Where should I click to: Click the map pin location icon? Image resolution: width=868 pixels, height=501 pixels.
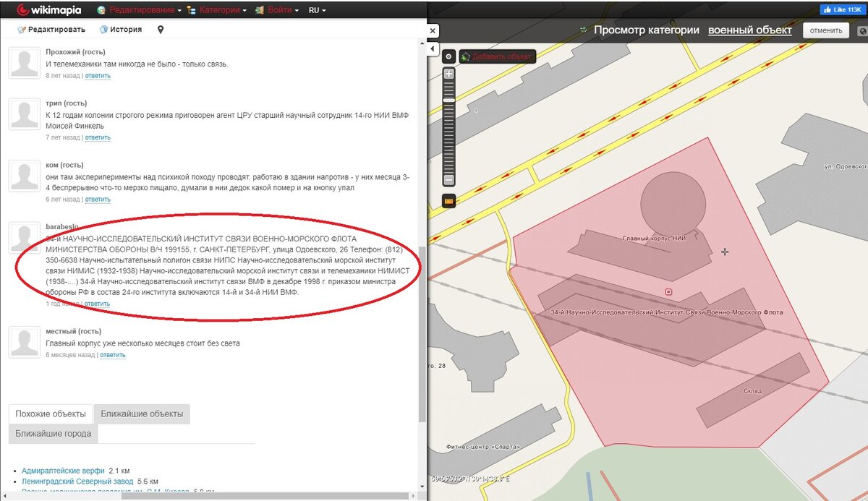pos(161,30)
